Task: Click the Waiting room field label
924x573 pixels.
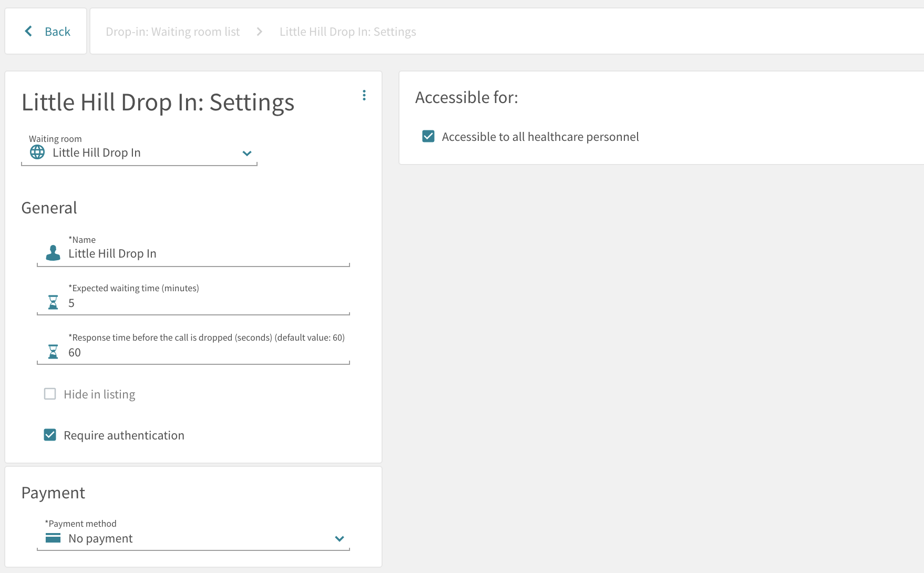Action: coord(55,139)
